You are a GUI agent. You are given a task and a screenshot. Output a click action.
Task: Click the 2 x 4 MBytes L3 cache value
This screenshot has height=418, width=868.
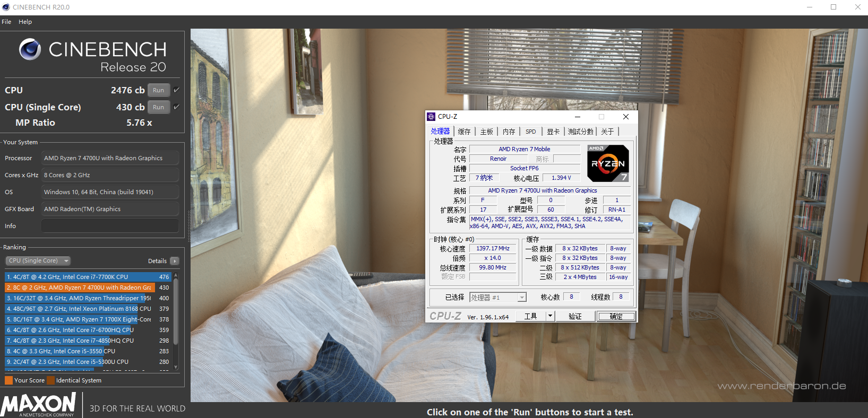580,277
